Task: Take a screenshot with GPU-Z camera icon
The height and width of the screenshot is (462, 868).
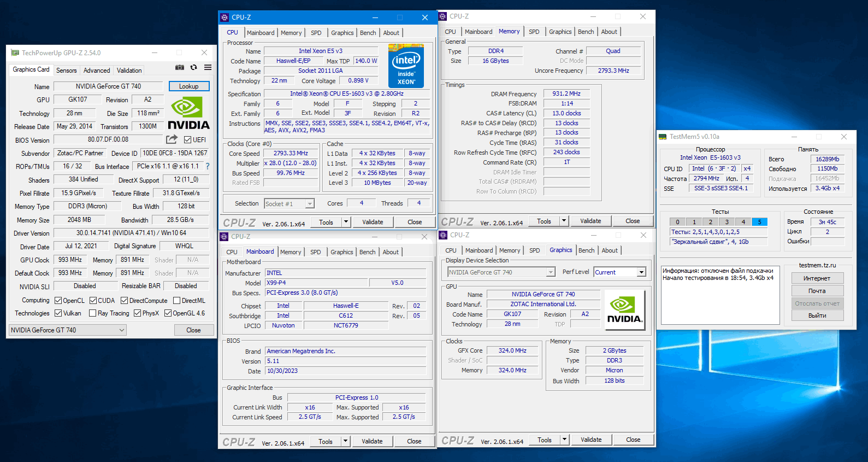Action: coord(179,67)
